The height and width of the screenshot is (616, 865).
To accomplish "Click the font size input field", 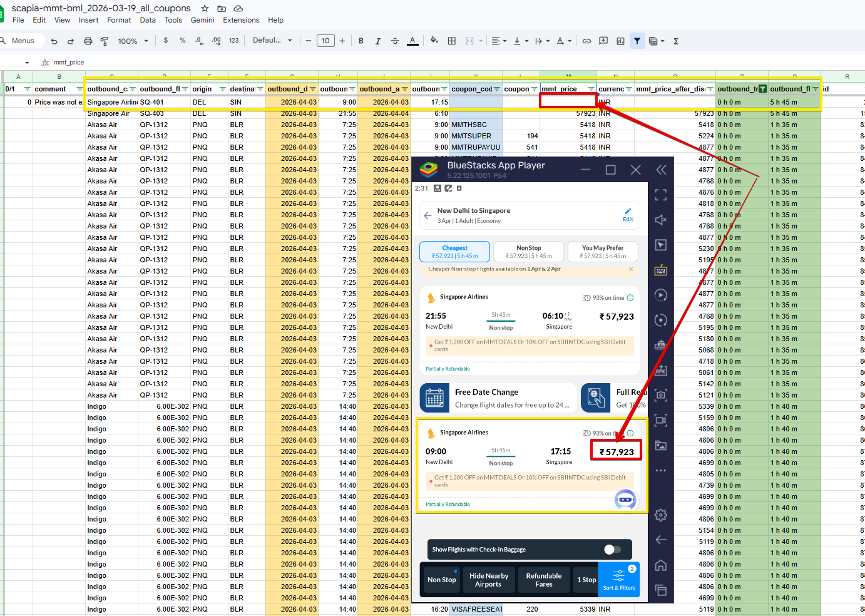I will pyautogui.click(x=325, y=41).
